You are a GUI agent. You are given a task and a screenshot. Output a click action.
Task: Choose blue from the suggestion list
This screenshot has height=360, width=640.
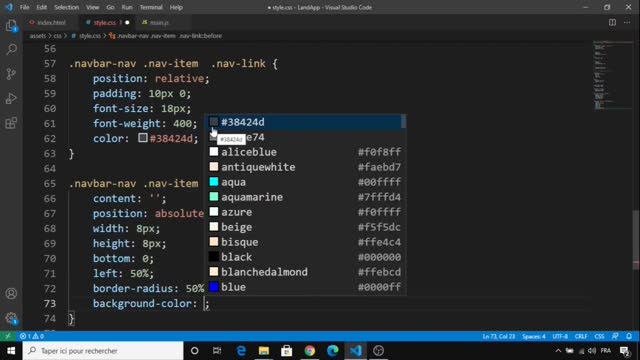(x=304, y=287)
